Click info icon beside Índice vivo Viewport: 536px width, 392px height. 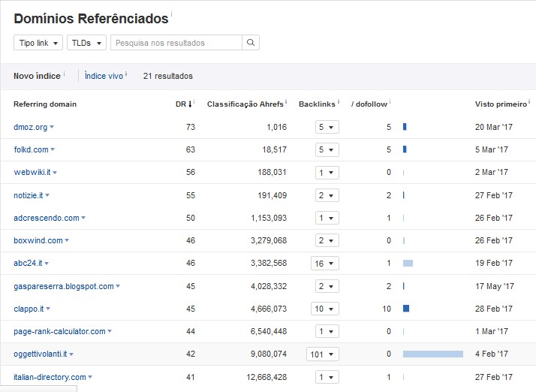pyautogui.click(x=126, y=74)
